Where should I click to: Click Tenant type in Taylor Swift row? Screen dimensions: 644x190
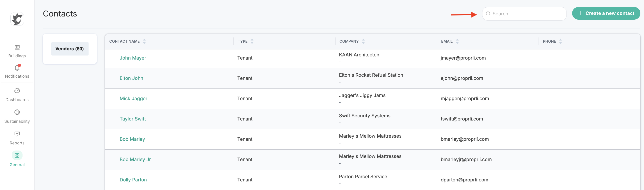point(245,119)
